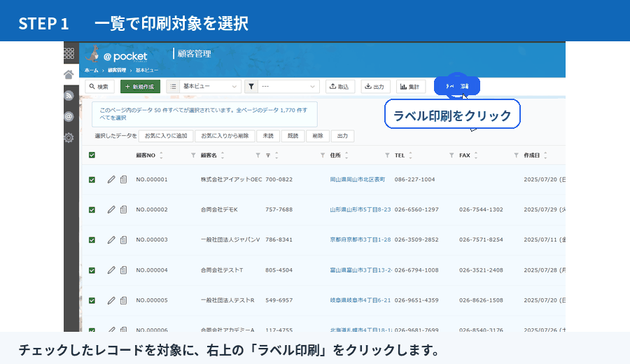Open detail document icon for NO.000003

coord(123,240)
